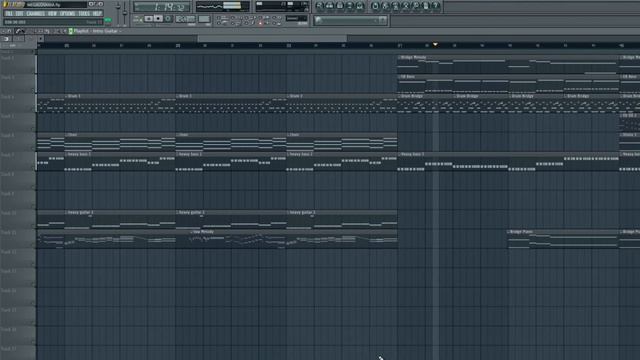
Task: Click the playhead marker on the timeline ruler
Action: (435, 44)
